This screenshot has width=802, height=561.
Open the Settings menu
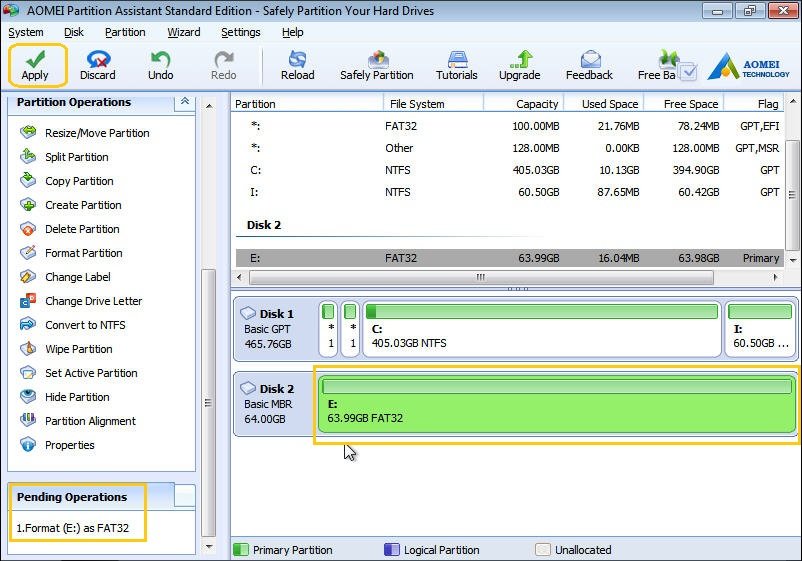coord(240,32)
